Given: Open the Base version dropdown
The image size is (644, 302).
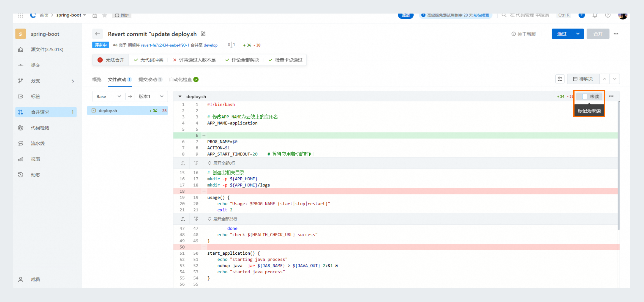Looking at the screenshot, I should click(x=109, y=97).
